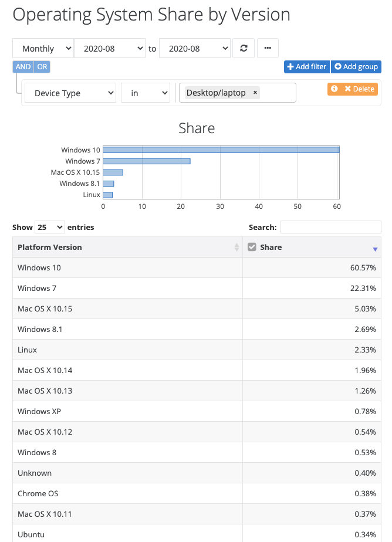Viewport: 392px width, 542px height.
Task: Select the AND logic toggle
Action: click(x=23, y=67)
